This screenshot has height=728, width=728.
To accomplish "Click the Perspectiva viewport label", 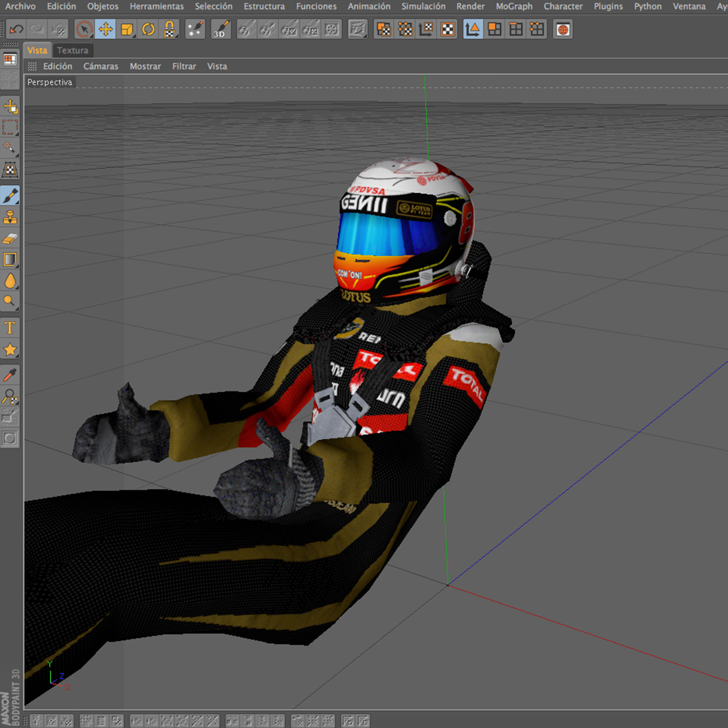I will pyautogui.click(x=50, y=82).
